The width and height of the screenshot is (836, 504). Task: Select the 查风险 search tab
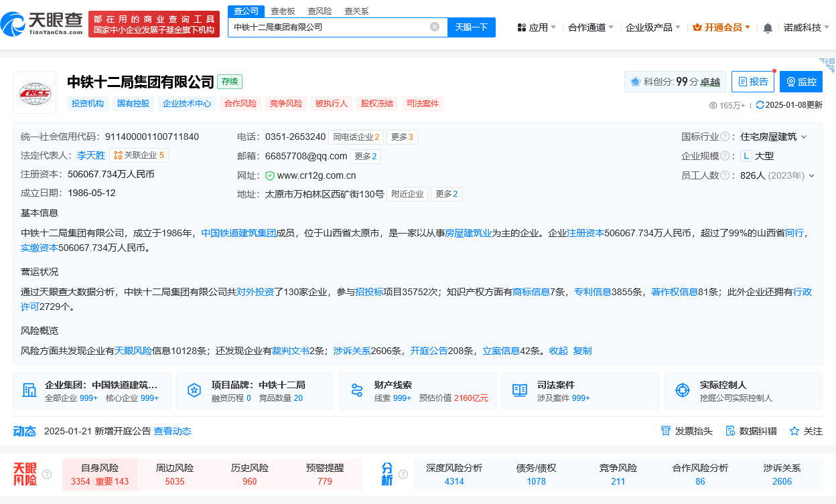pos(320,11)
